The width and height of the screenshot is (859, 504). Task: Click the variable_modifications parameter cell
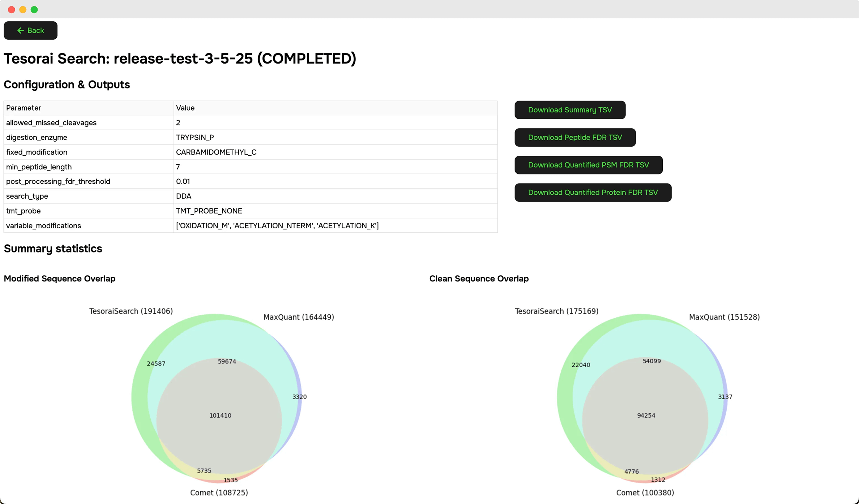click(89, 225)
